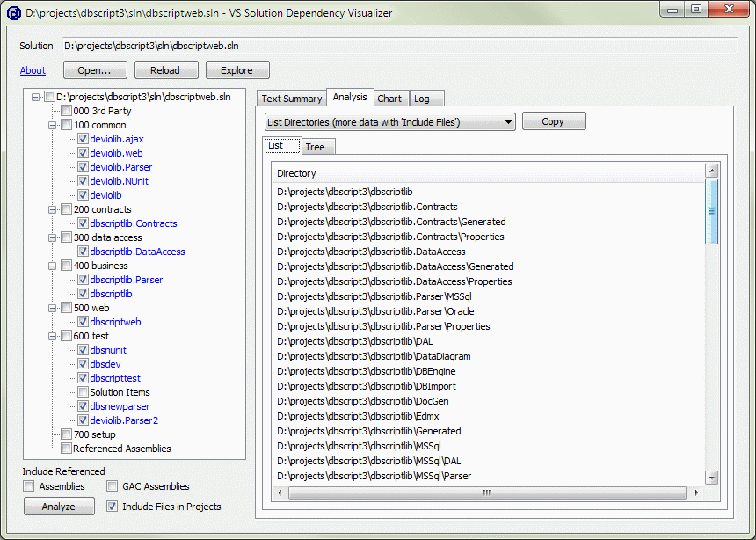Click the horizontal scrollbar thumb
The height and width of the screenshot is (540, 756).
pyautogui.click(x=487, y=493)
